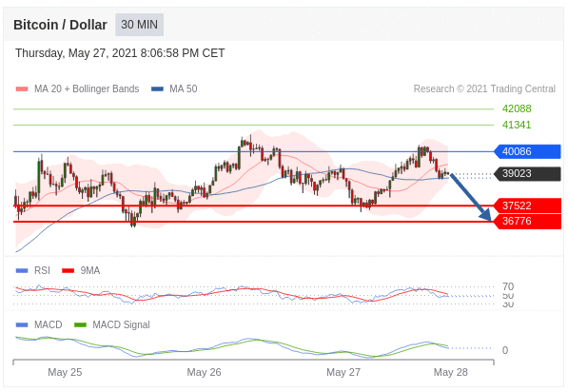Screen dimensions: 568x392
Task: Click the Research © 2021 Trading Central credit
Action: click(484, 88)
